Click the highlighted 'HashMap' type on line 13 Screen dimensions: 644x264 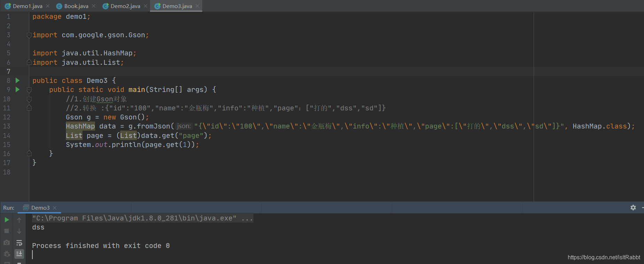80,126
